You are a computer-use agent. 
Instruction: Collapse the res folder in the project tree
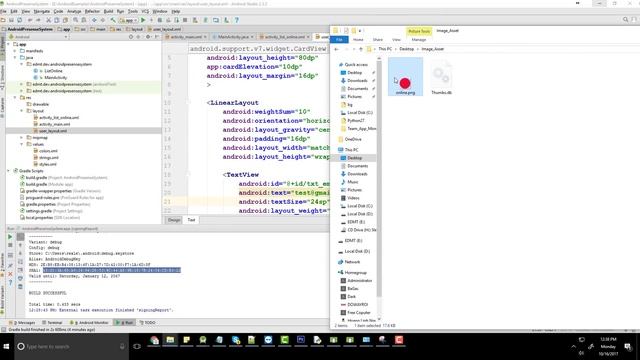coord(16,98)
